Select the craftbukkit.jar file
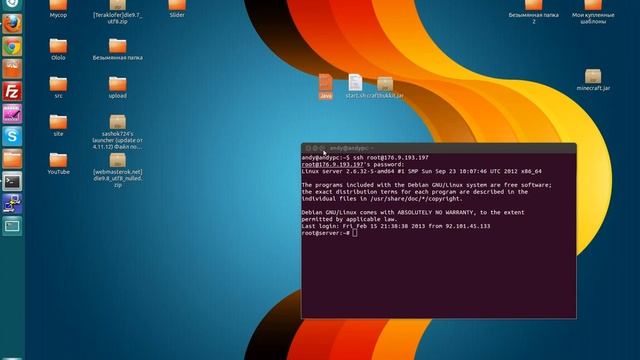The image size is (640, 360). pyautogui.click(x=385, y=87)
